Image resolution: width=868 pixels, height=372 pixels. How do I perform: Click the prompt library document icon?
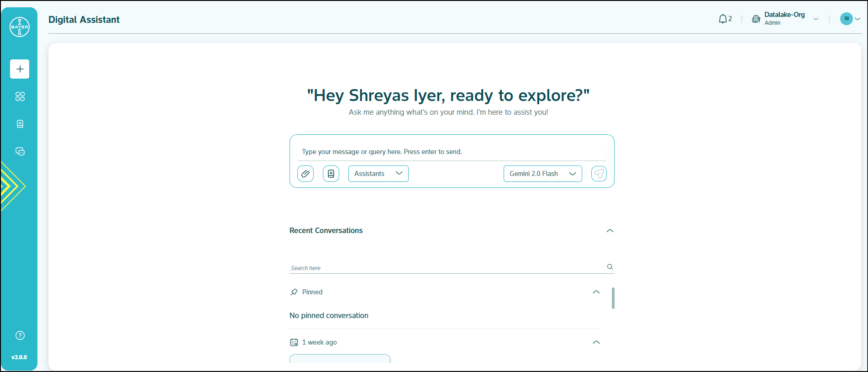click(x=331, y=174)
